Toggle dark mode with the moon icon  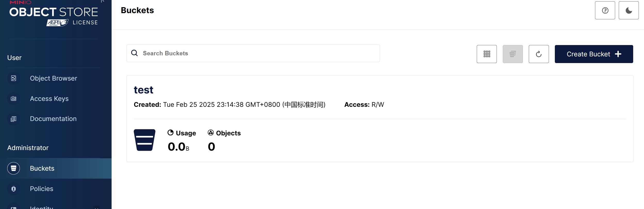[x=629, y=11]
